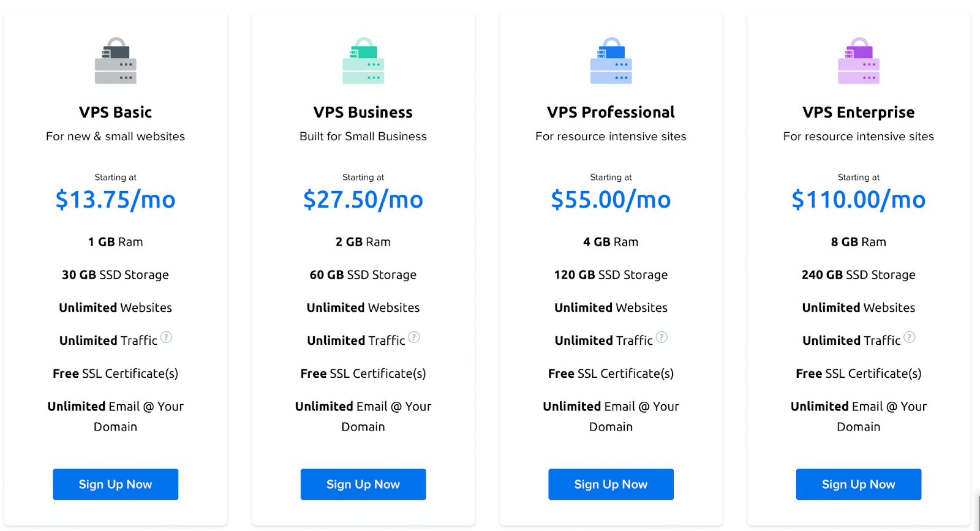
Task: Click the green VPS Business server icon
Action: pyautogui.click(x=363, y=61)
